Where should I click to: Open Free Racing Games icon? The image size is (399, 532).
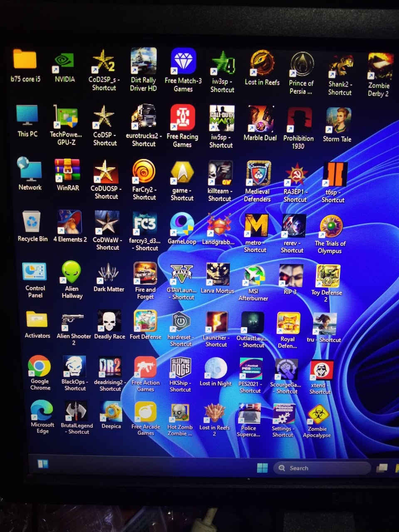point(182,118)
